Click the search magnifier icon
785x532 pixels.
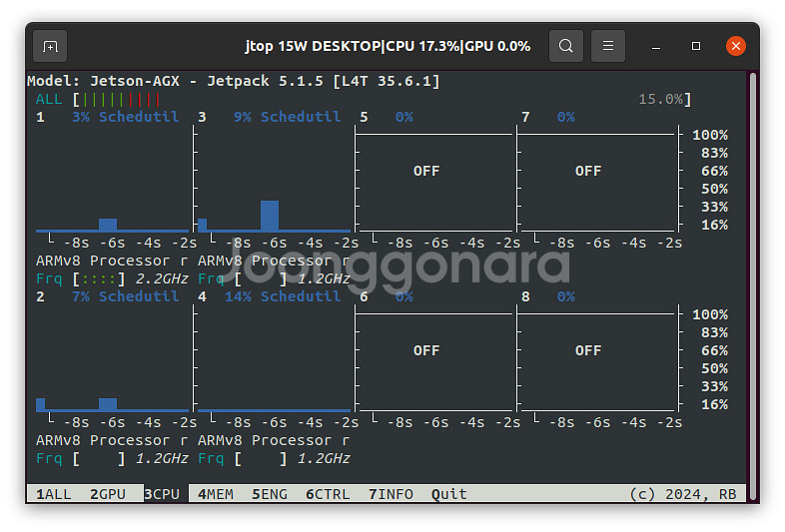pyautogui.click(x=565, y=46)
